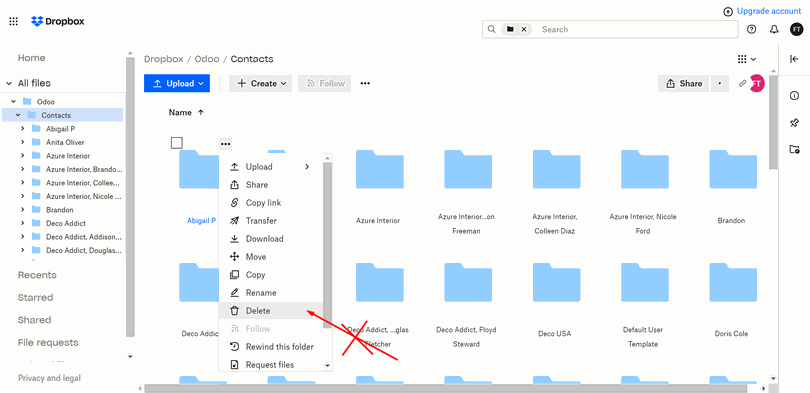Click the Share button in toolbar

point(684,83)
